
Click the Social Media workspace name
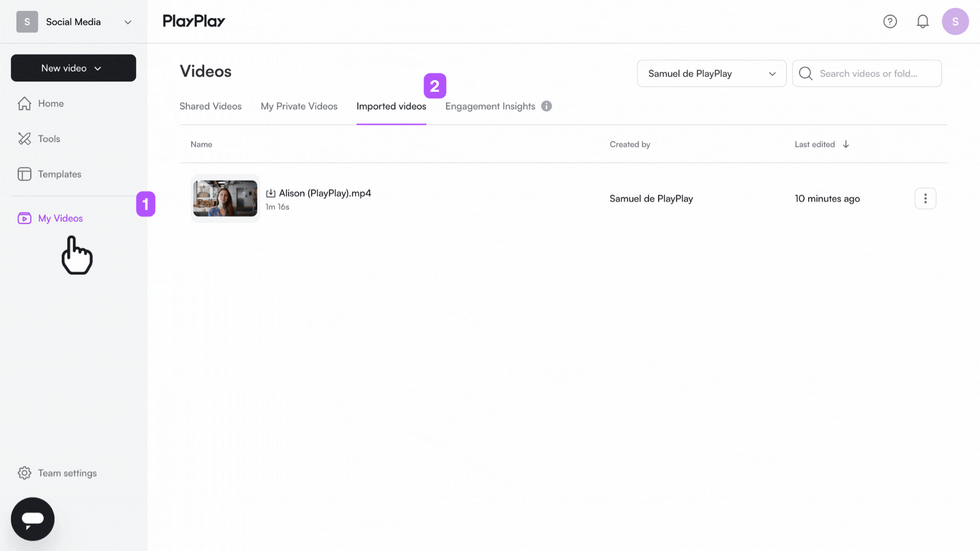tap(73, 22)
